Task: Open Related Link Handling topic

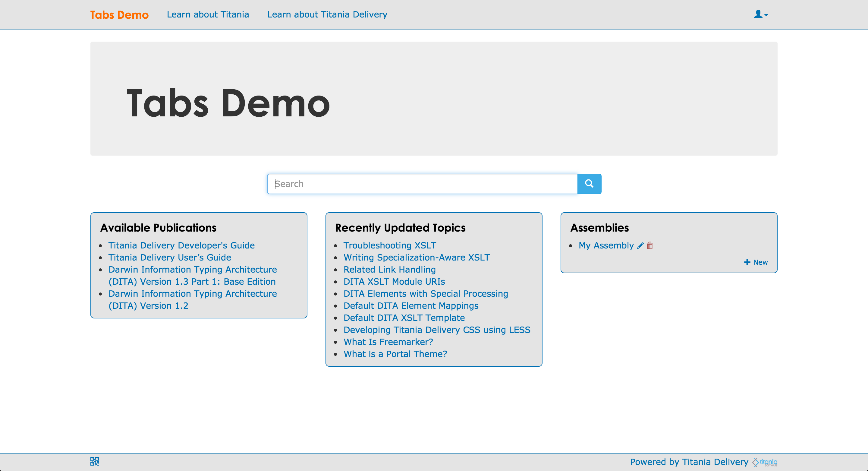Action: 389,270
